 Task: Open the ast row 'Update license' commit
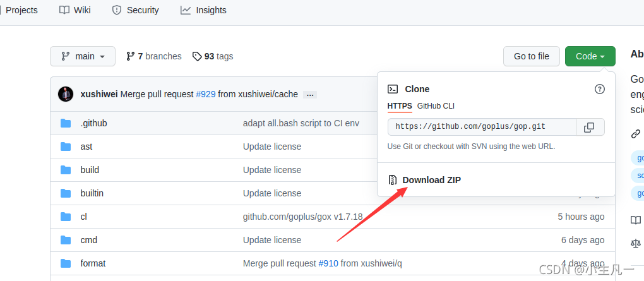pos(272,146)
